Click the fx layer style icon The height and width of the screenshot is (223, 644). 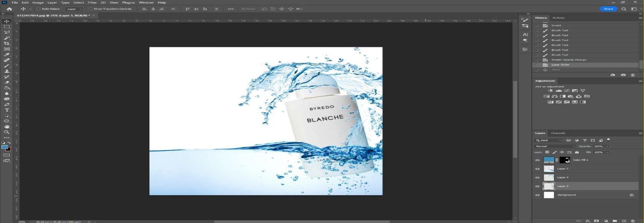click(588, 221)
